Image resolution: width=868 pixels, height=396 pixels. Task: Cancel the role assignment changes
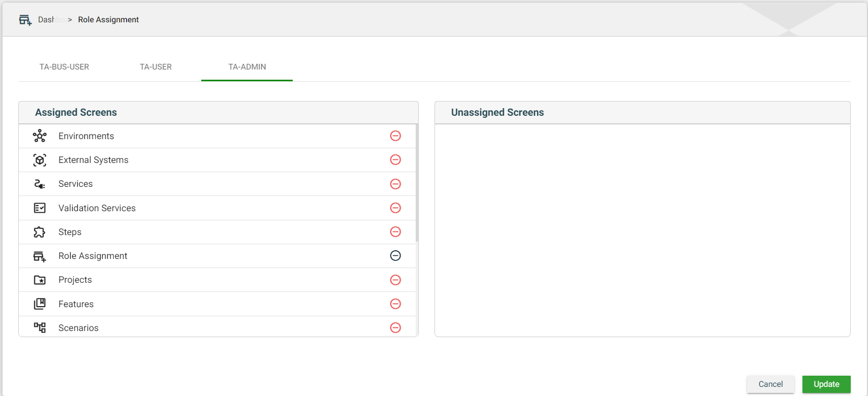click(770, 384)
